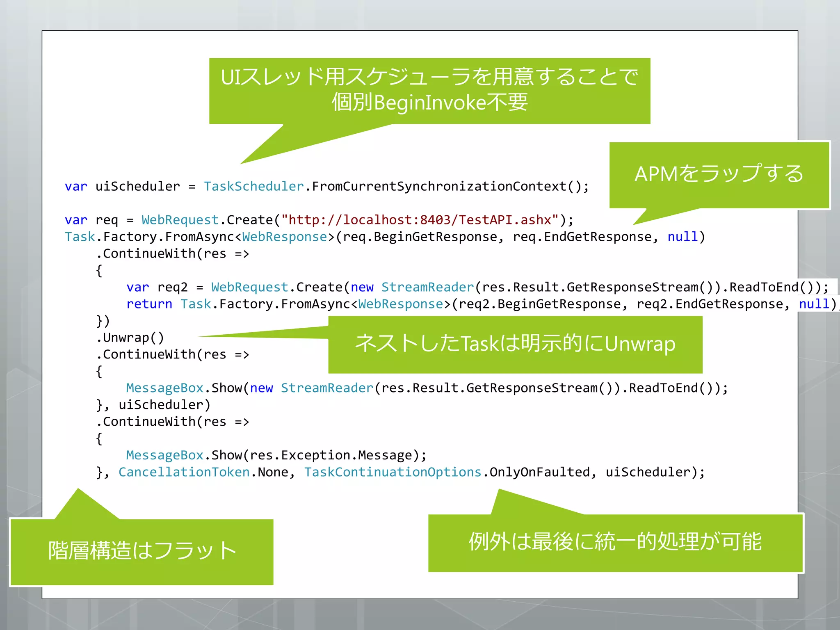Click 'TaskContinuationOptions.OnlyOnFaulted' in the last line

click(x=447, y=472)
